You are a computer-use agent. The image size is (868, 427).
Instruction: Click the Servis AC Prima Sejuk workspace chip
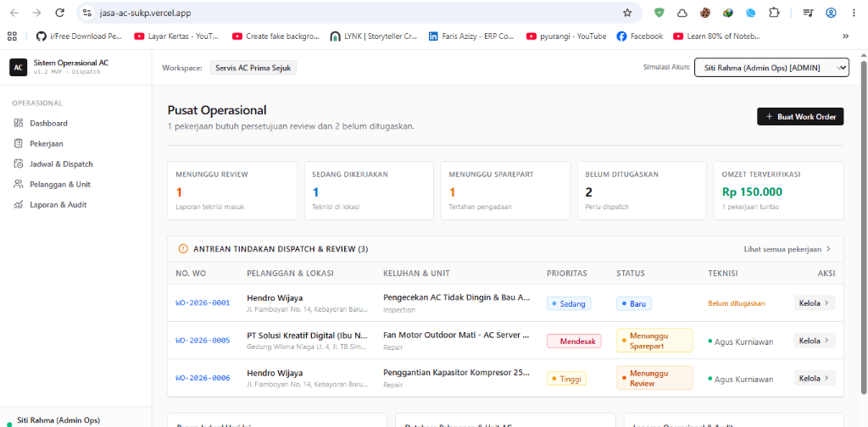click(x=253, y=68)
